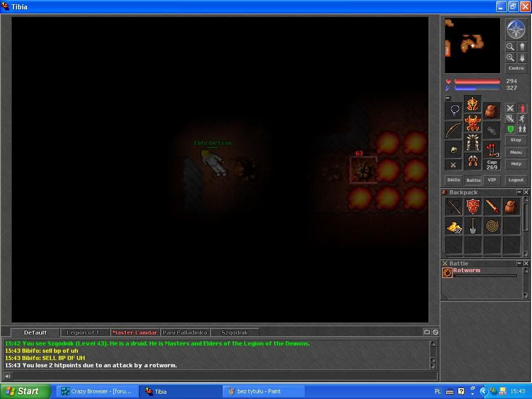Open the Skills window
Viewport: 532px width, 399px height.
pos(454,180)
